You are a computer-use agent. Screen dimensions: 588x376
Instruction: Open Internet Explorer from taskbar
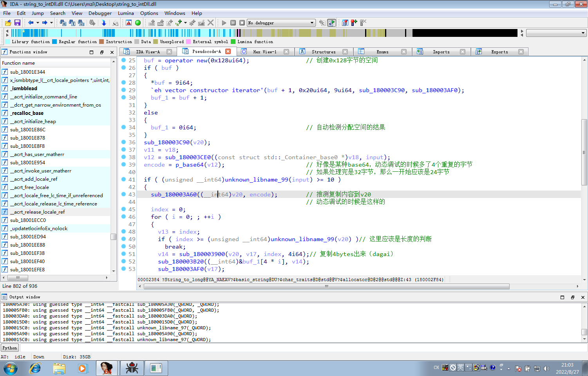point(35,368)
